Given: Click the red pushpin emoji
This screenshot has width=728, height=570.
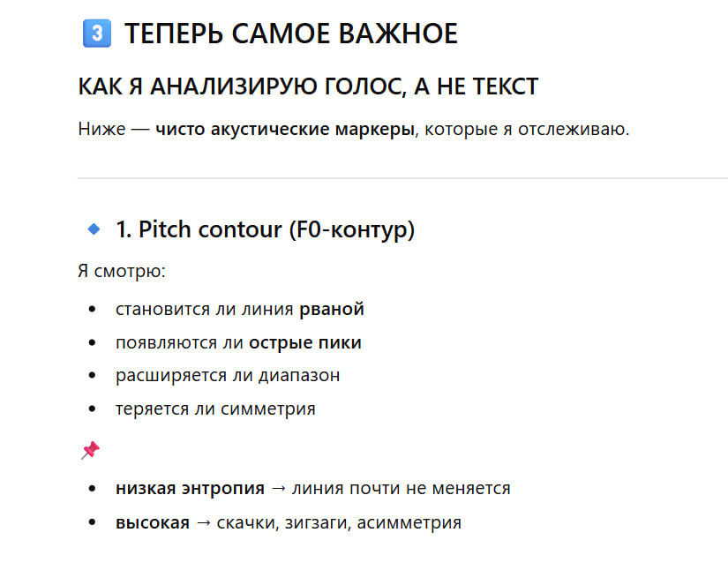Looking at the screenshot, I should (x=89, y=451).
